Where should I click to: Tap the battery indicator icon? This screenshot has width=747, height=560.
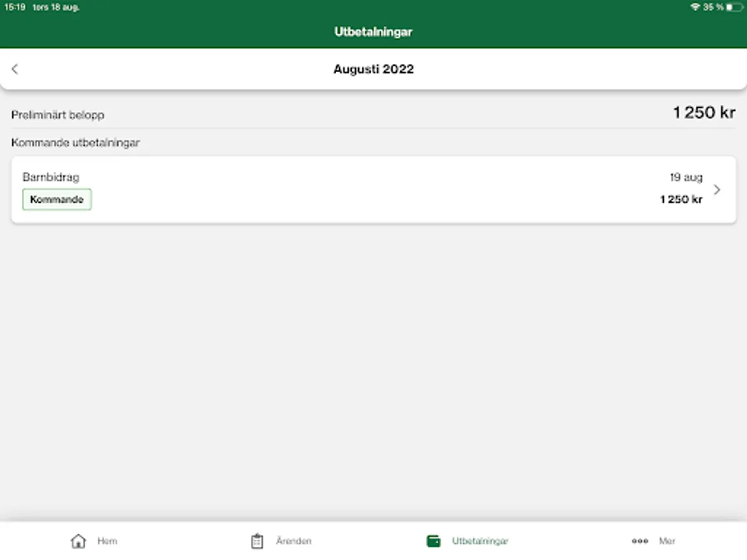pos(734,7)
